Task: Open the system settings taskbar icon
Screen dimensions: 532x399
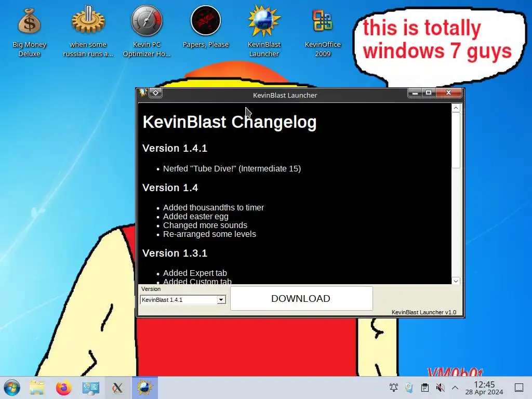Action: [90, 388]
